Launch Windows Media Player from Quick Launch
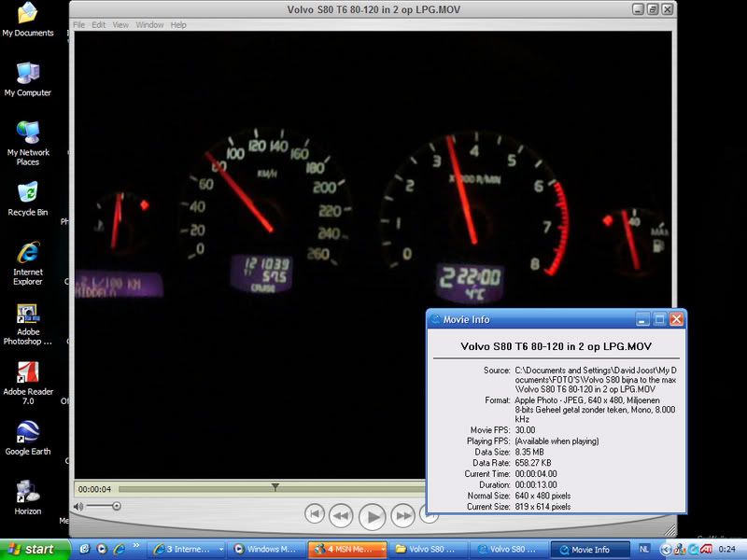 pyautogui.click(x=102, y=549)
